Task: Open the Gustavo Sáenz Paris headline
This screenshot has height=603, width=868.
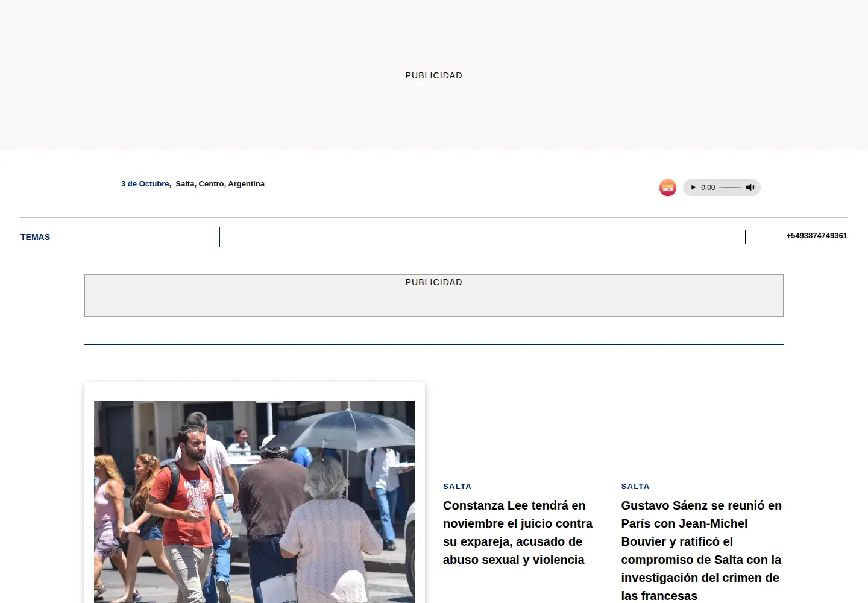Action: [x=702, y=550]
